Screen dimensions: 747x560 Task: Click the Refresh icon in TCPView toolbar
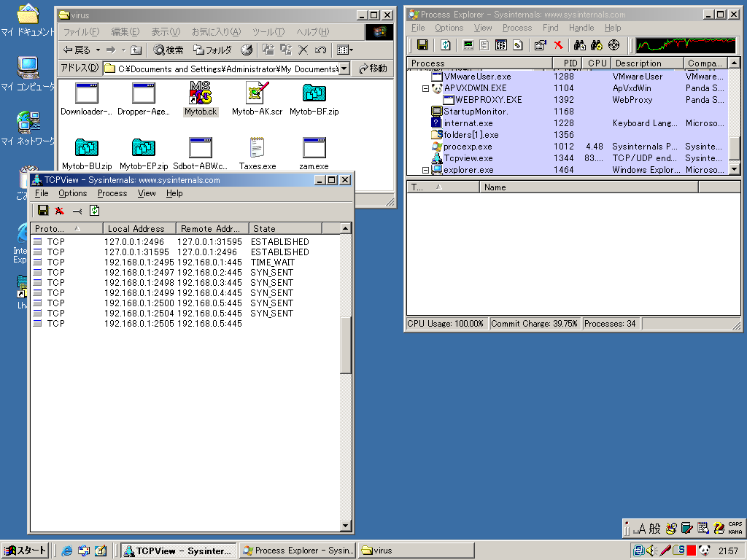94,211
